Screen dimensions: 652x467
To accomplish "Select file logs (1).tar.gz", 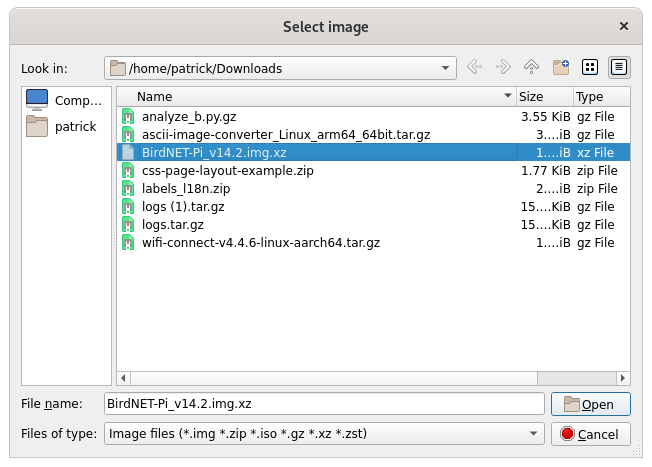I will pos(183,206).
